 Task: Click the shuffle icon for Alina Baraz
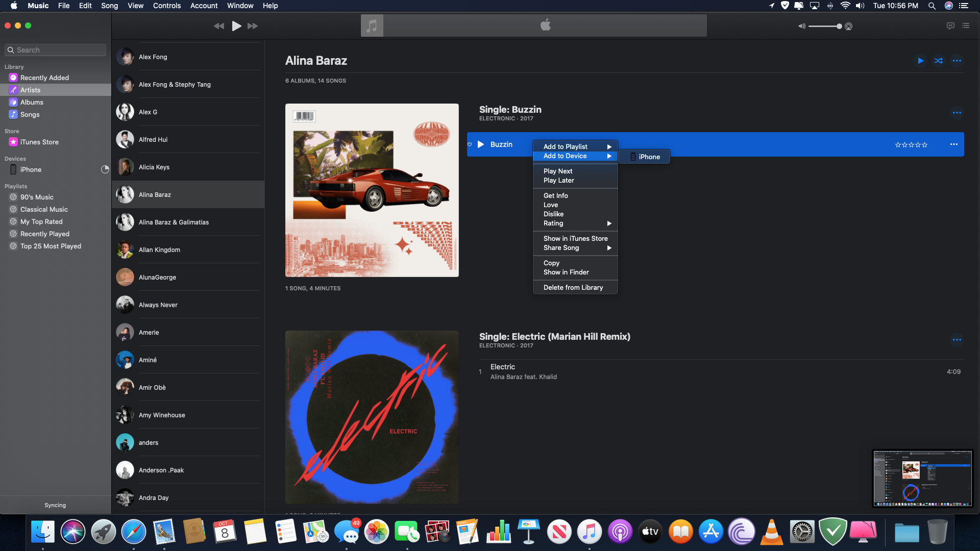click(938, 61)
